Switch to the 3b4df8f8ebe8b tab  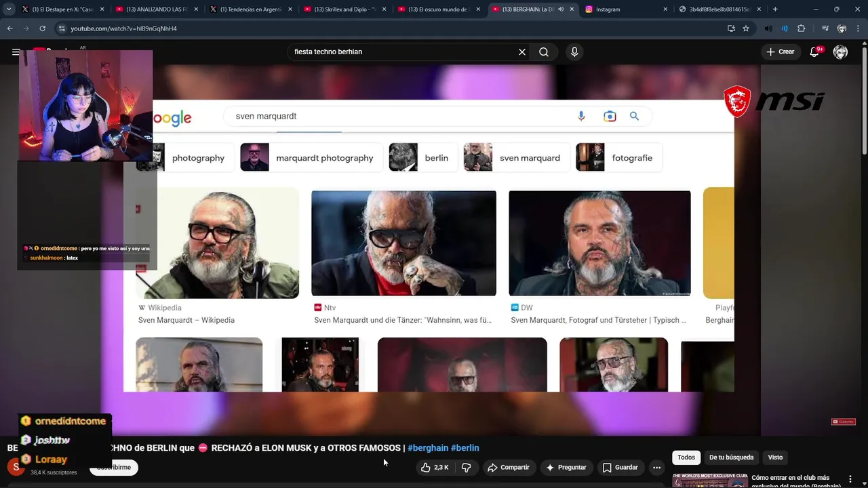click(721, 9)
